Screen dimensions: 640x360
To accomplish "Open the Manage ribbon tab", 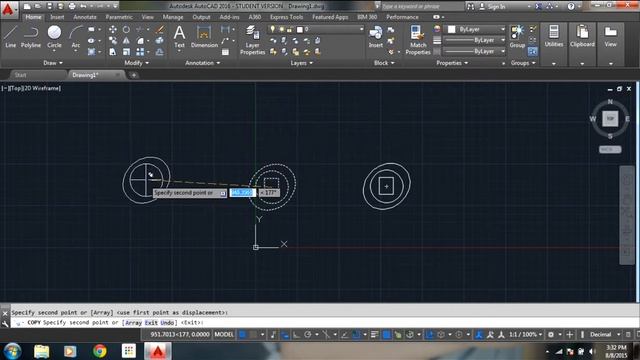I will pyautogui.click(x=173, y=17).
